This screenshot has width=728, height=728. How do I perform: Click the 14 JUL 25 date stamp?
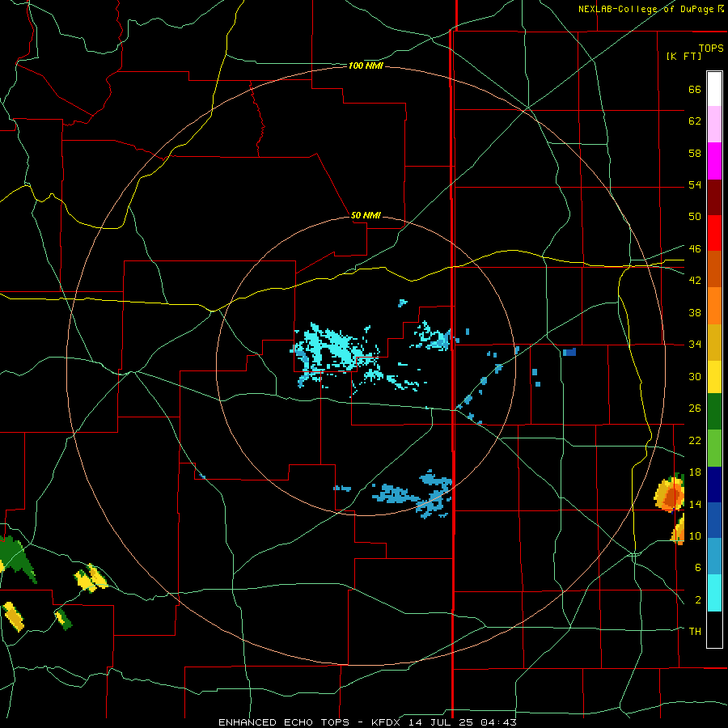pos(442,722)
